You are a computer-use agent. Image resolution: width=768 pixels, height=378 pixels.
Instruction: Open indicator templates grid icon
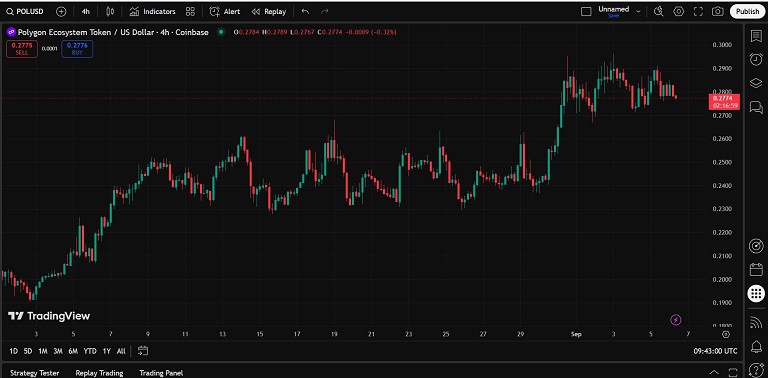191,11
